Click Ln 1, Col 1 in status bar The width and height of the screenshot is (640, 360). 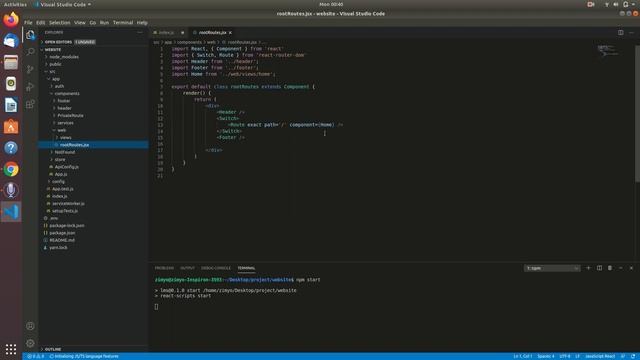point(522,356)
